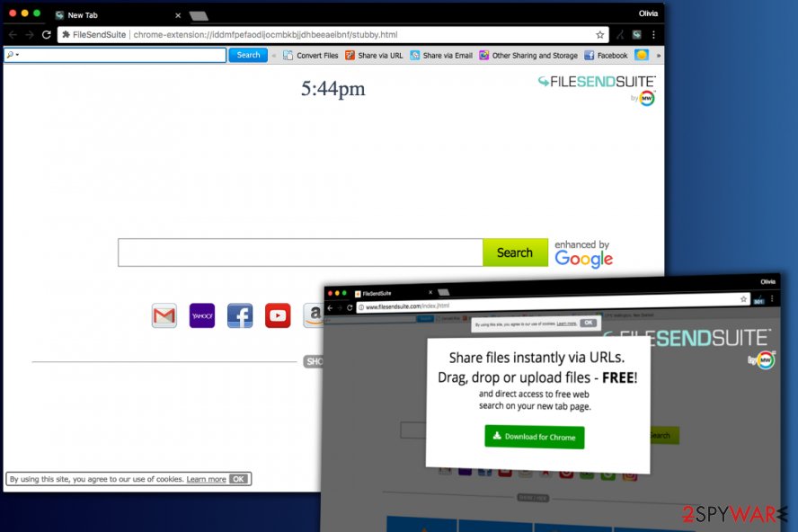Bookmark this page with the star icon
This screenshot has width=798, height=532.
(600, 35)
